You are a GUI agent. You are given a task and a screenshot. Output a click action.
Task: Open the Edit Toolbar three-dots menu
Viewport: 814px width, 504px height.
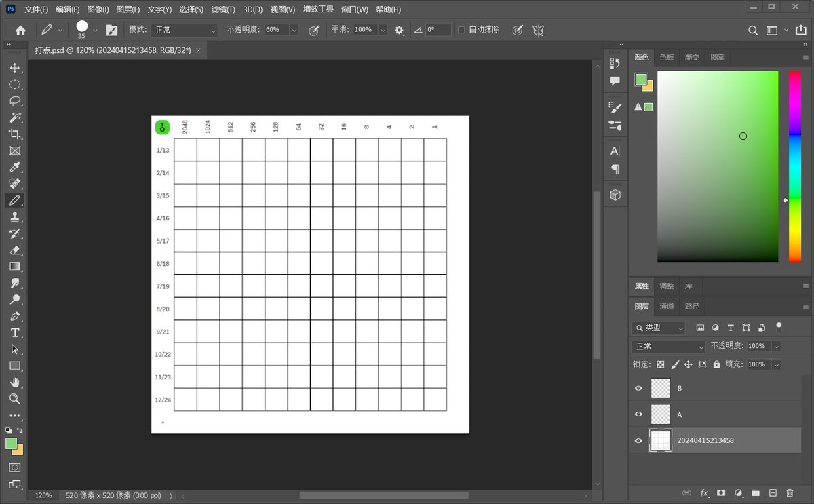coord(14,415)
